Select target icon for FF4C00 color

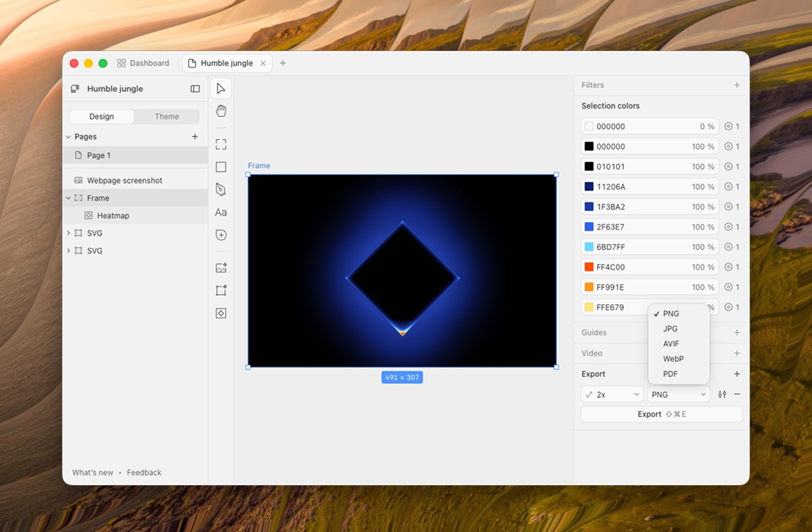pyautogui.click(x=728, y=267)
